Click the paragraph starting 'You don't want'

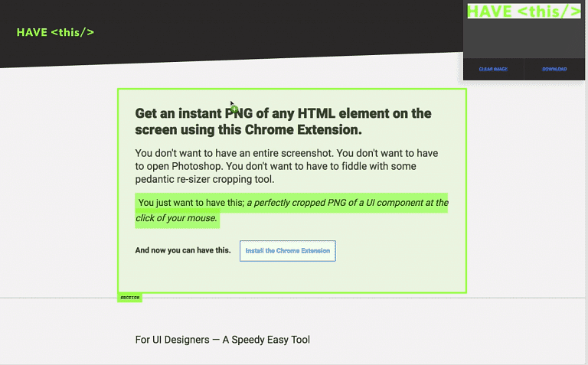pos(286,166)
